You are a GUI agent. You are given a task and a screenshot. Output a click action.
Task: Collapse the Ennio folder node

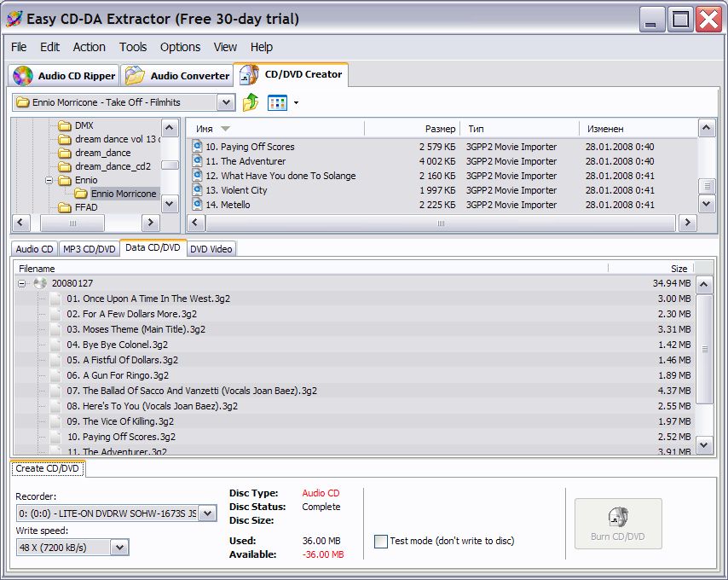[49, 180]
